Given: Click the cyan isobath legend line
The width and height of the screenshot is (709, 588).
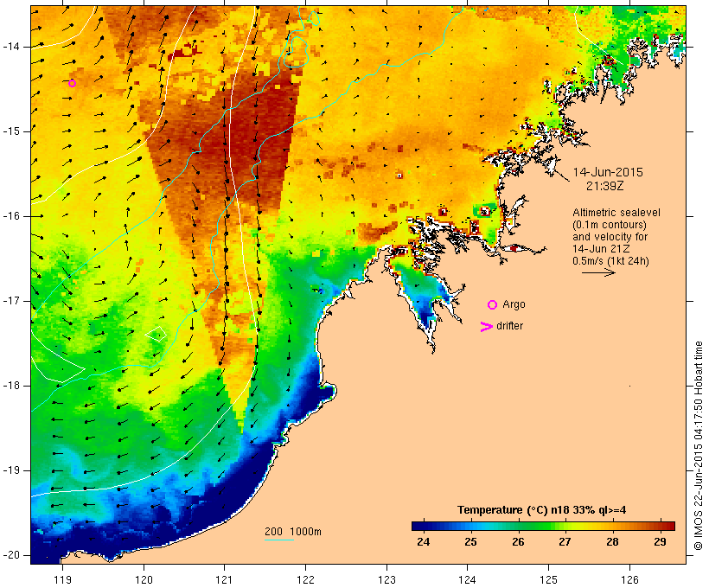Looking at the screenshot, I should (x=279, y=540).
